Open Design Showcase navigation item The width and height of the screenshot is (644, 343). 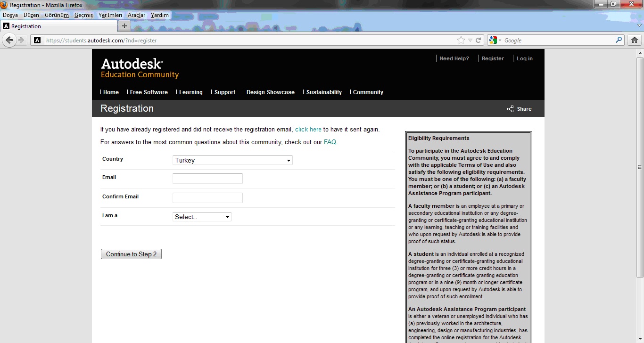[271, 92]
